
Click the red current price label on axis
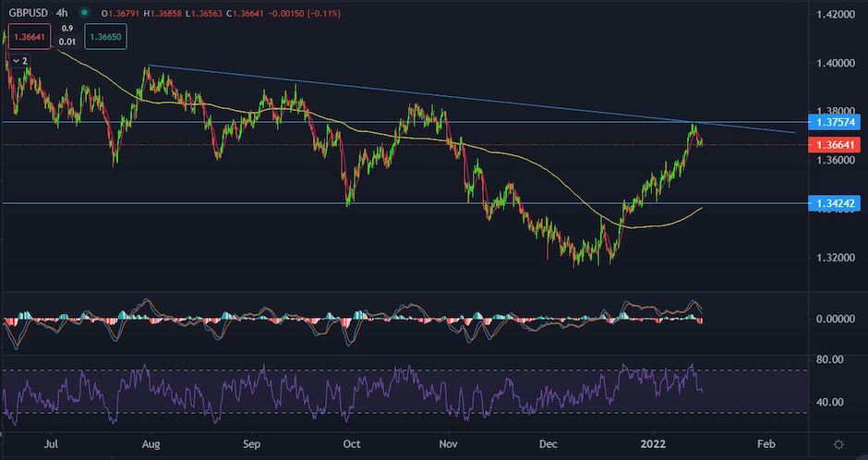835,145
